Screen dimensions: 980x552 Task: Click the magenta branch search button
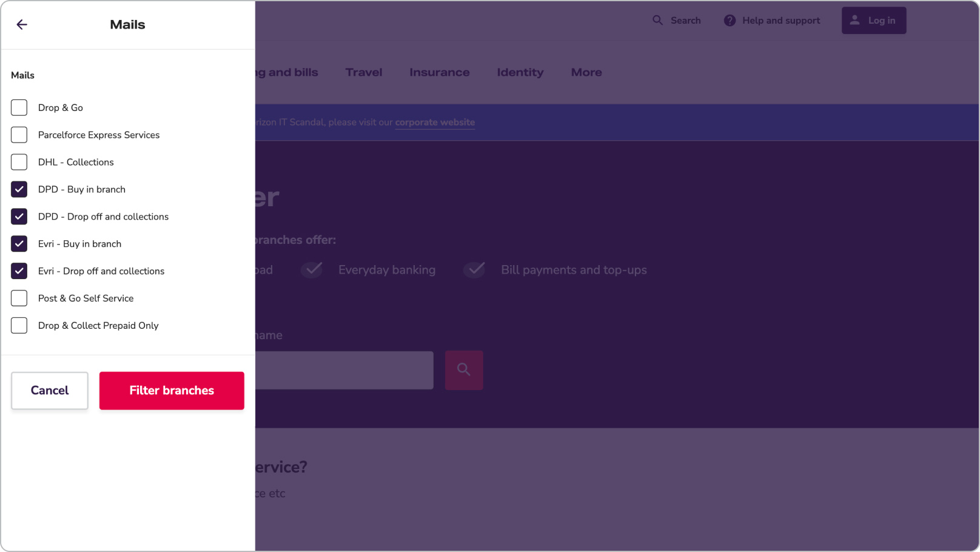coord(464,370)
